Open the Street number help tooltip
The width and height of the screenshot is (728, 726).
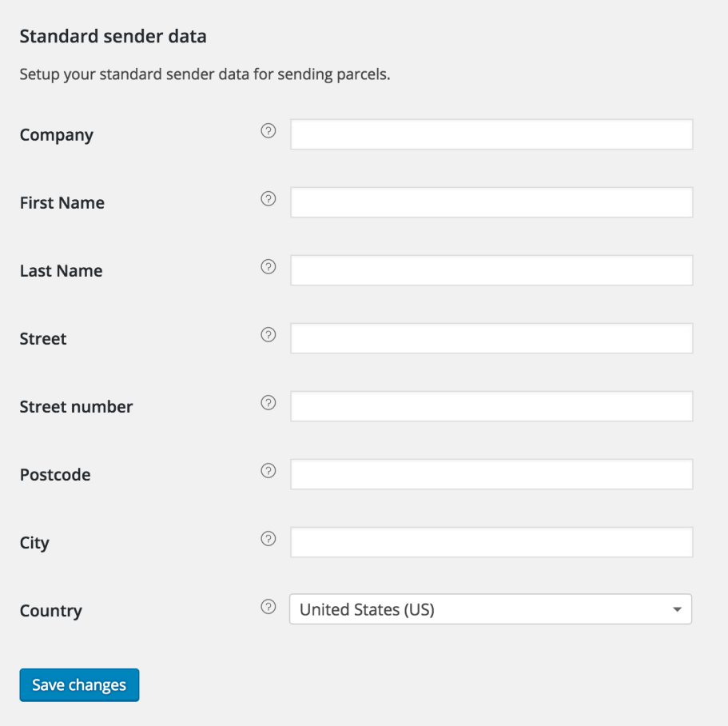point(268,403)
